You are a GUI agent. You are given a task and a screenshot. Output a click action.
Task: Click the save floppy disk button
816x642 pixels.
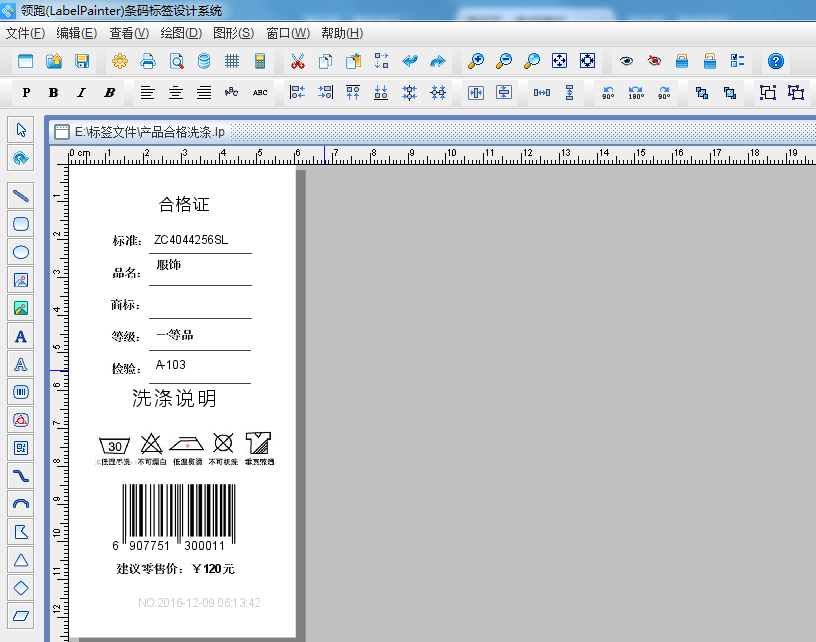[x=82, y=61]
